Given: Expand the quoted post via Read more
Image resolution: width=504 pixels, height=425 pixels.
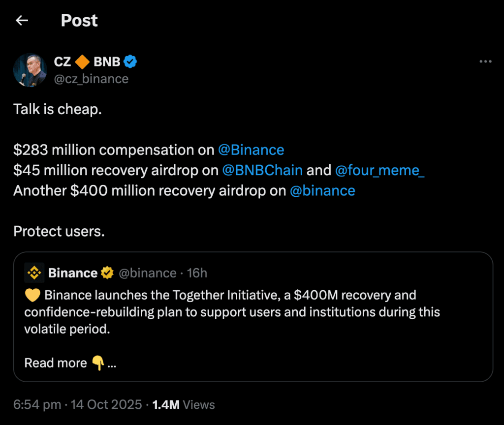Looking at the screenshot, I should pyautogui.click(x=56, y=363).
